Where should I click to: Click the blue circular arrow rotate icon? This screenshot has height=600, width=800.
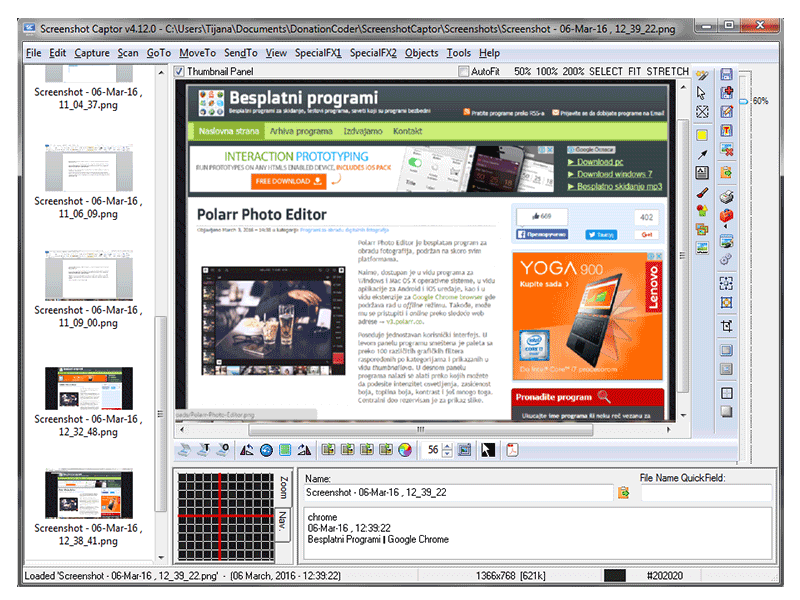click(266, 449)
